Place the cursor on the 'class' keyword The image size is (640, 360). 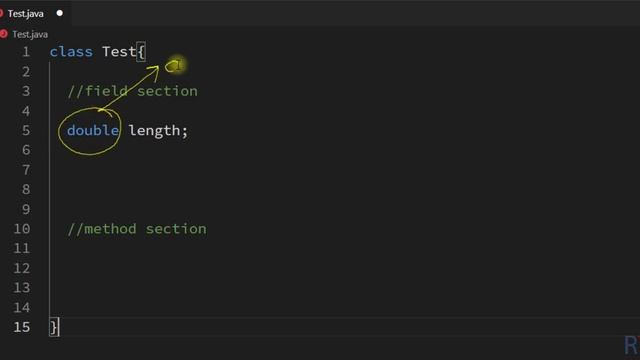(71, 52)
